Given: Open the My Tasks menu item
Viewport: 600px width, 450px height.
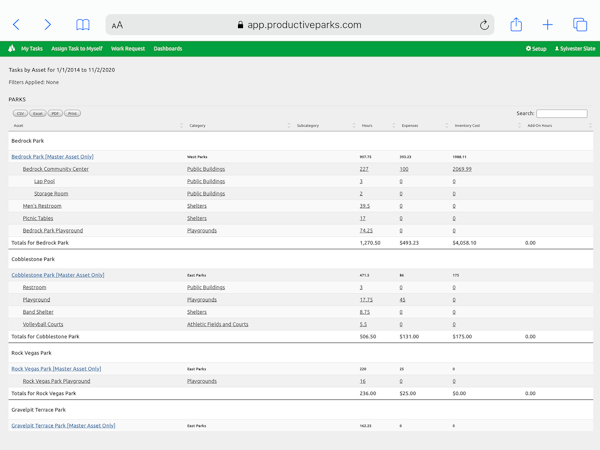Looking at the screenshot, I should tap(32, 48).
